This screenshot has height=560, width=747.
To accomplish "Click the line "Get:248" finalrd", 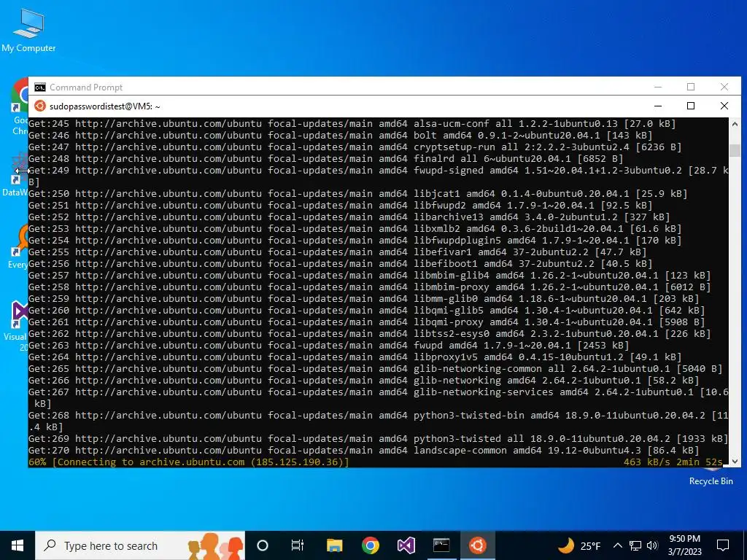I will tap(326, 158).
